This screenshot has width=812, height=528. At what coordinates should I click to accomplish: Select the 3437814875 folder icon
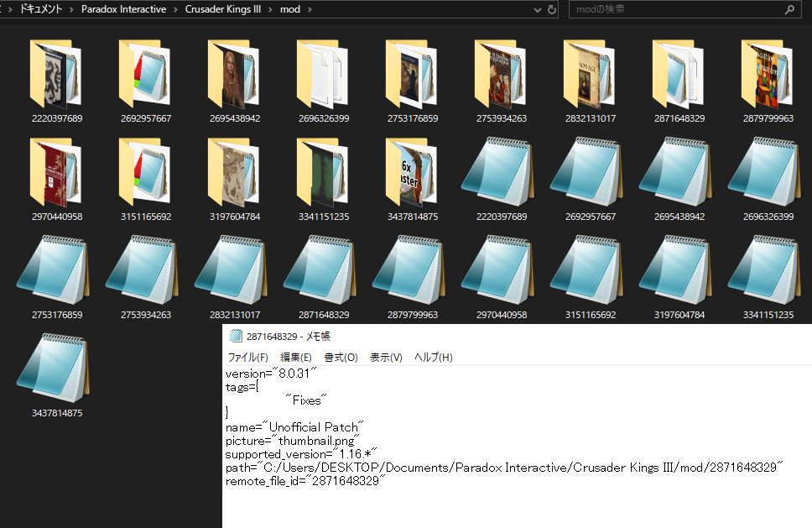click(412, 172)
